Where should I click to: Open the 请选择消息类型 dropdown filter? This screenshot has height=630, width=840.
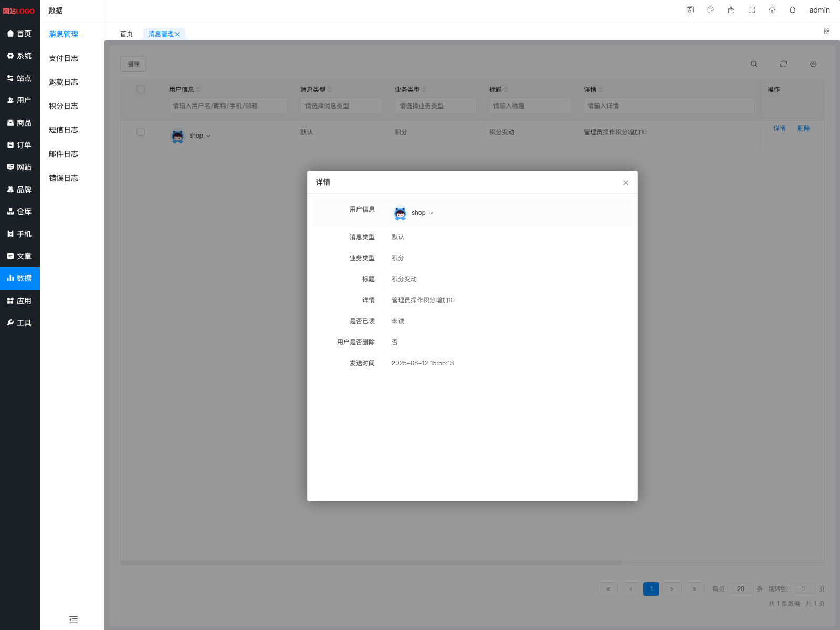tap(341, 106)
